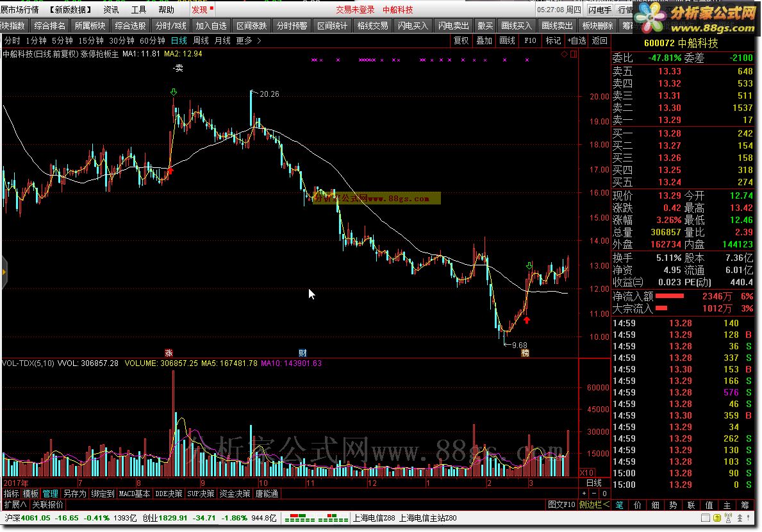Select the 筹 sidebar tab
Viewport: 762px width, 532px height.
click(x=745, y=505)
